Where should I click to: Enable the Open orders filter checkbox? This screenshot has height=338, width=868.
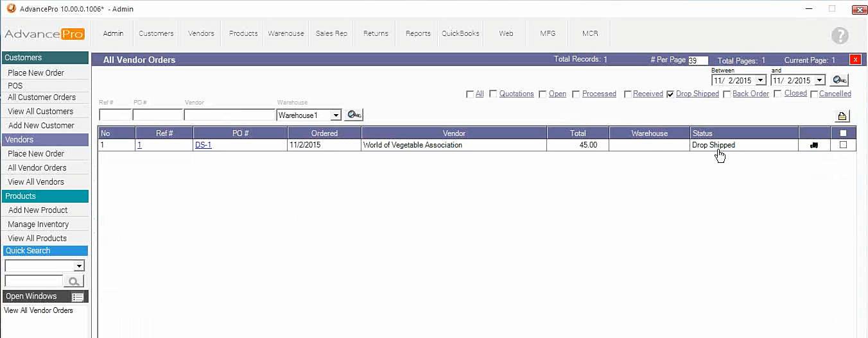(x=543, y=94)
